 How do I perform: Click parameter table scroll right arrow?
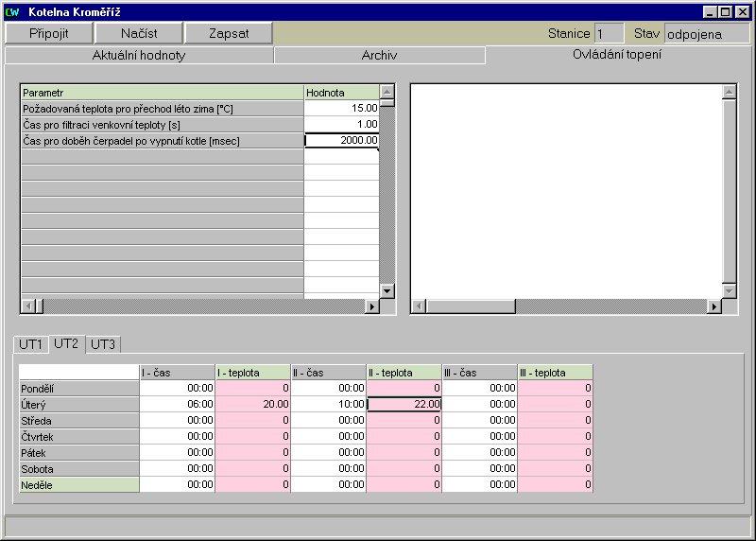(x=371, y=306)
